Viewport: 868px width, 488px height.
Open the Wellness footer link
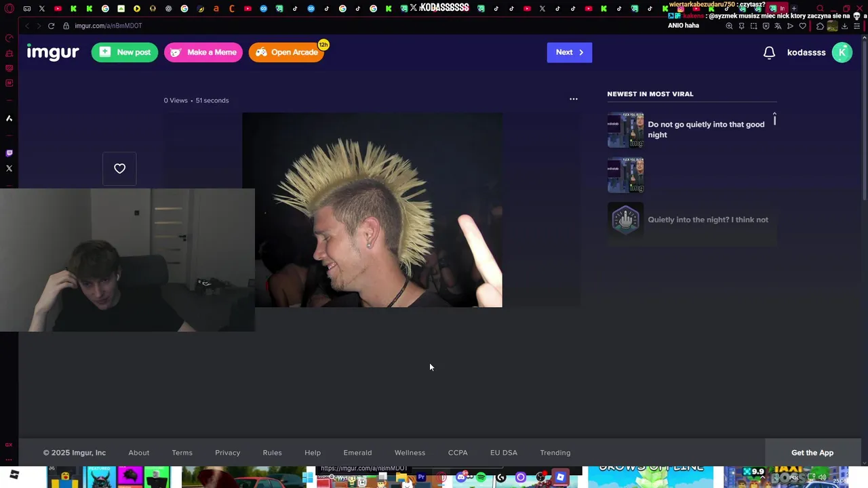(x=410, y=453)
